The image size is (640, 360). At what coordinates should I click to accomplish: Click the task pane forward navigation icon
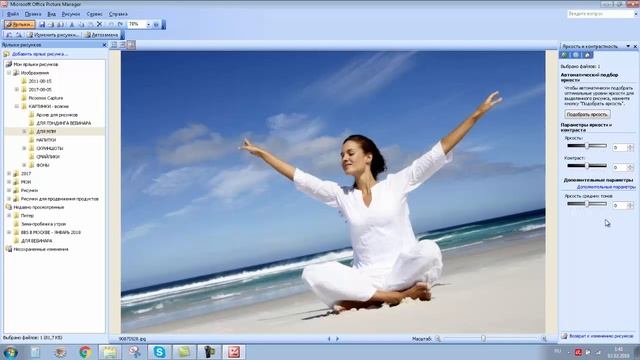click(576, 55)
